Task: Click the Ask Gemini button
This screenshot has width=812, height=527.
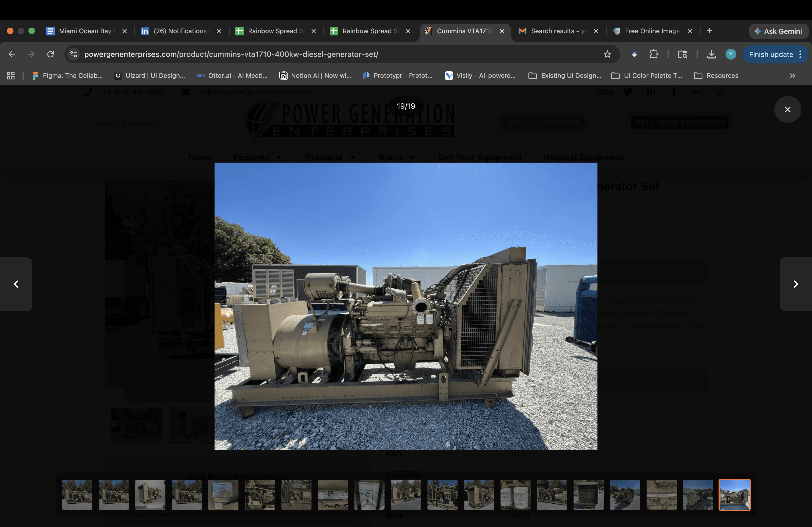Action: 778,31
